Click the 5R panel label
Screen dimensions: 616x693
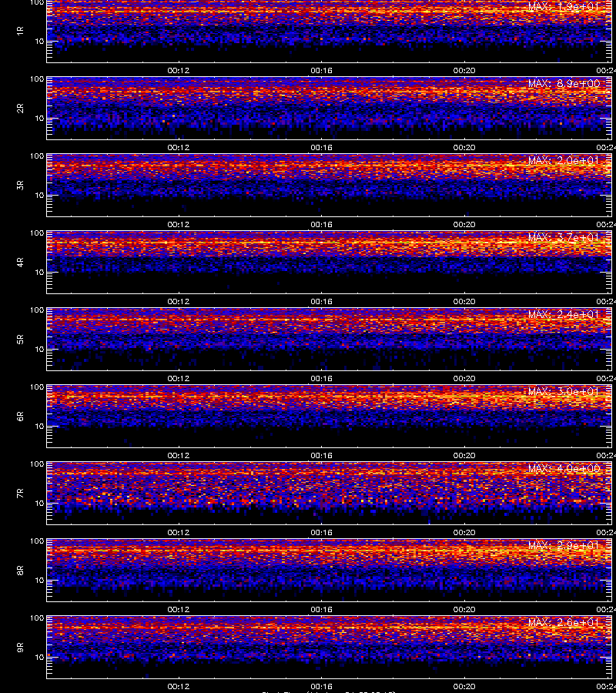click(x=20, y=339)
